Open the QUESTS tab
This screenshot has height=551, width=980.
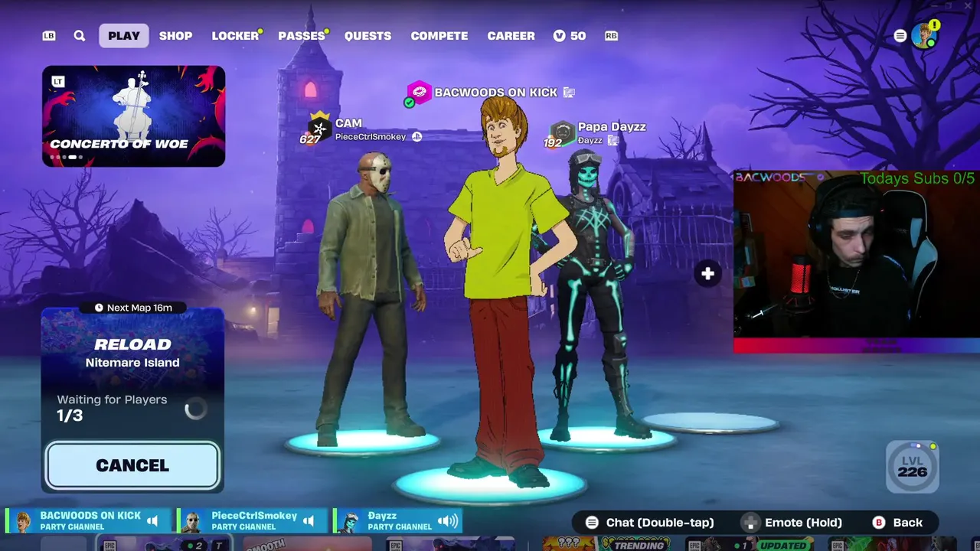point(367,36)
